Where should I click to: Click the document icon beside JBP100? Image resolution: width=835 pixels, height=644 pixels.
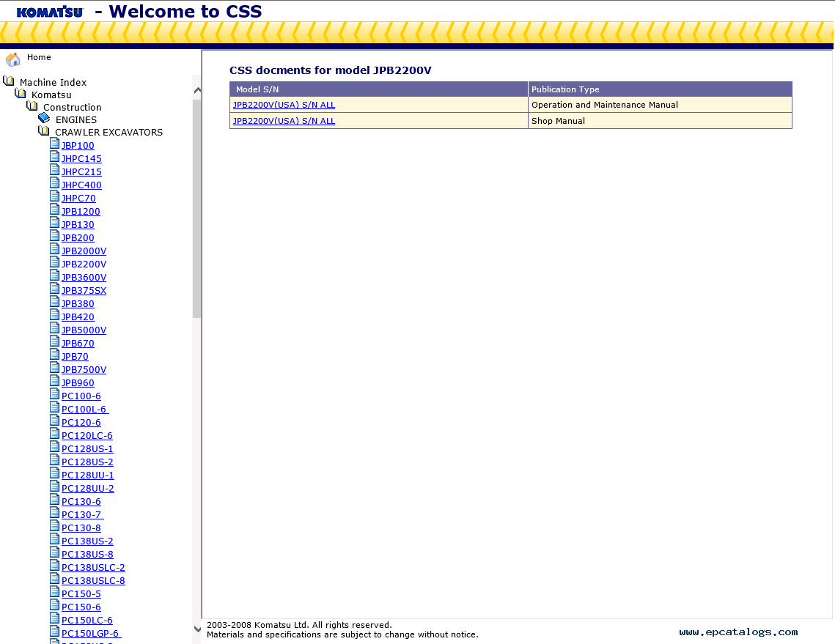tap(54, 144)
